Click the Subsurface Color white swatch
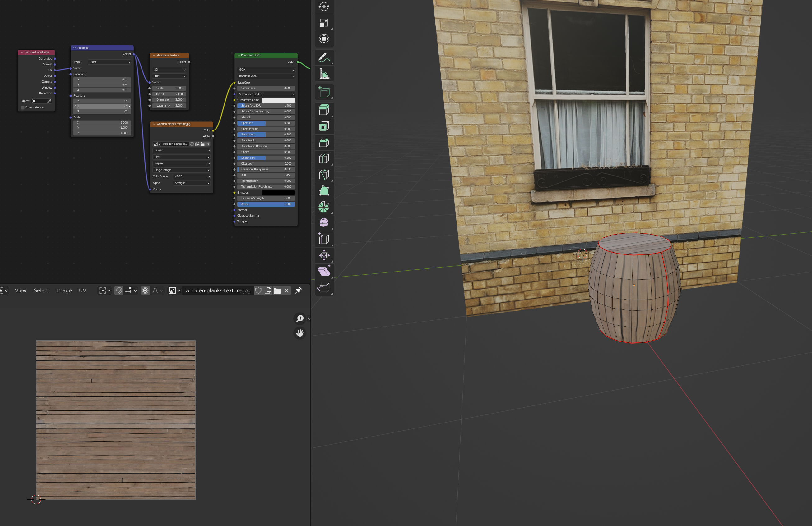812x526 pixels. click(x=278, y=100)
